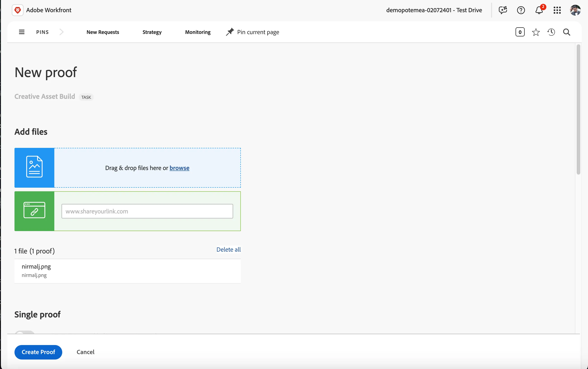Screen dimensions: 588x369
Task: Cancel the new proof
Action: [x=86, y=352]
